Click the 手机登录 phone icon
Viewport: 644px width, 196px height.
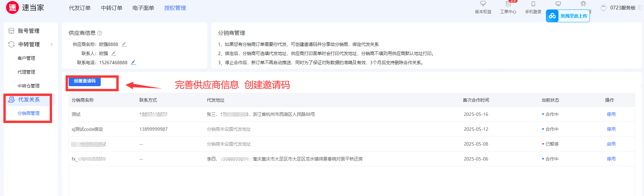(533, 4)
